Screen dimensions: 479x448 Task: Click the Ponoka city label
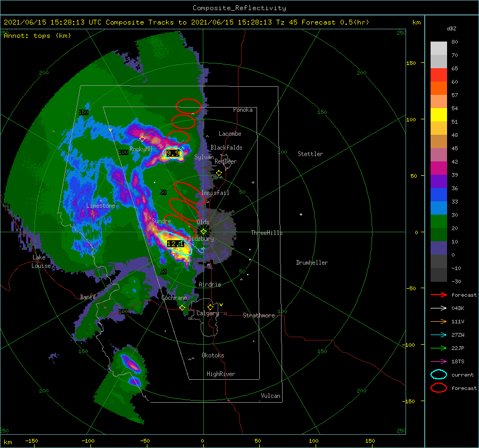tap(243, 110)
